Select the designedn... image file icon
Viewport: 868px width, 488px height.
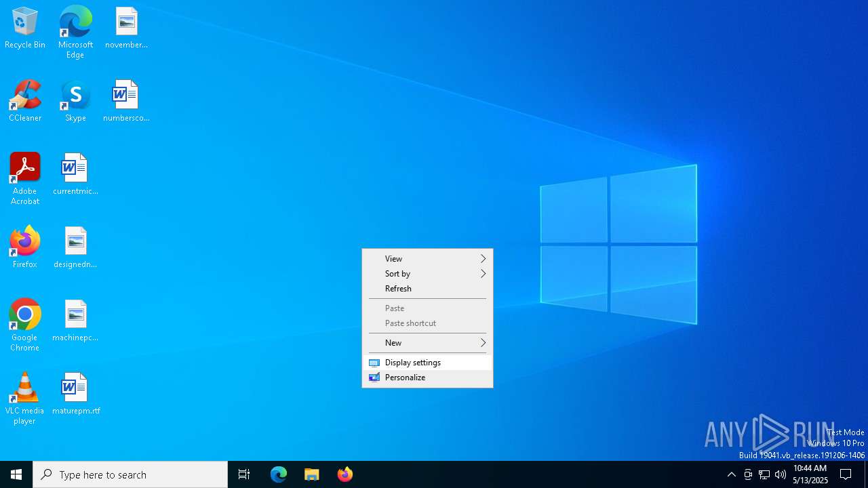click(x=75, y=247)
